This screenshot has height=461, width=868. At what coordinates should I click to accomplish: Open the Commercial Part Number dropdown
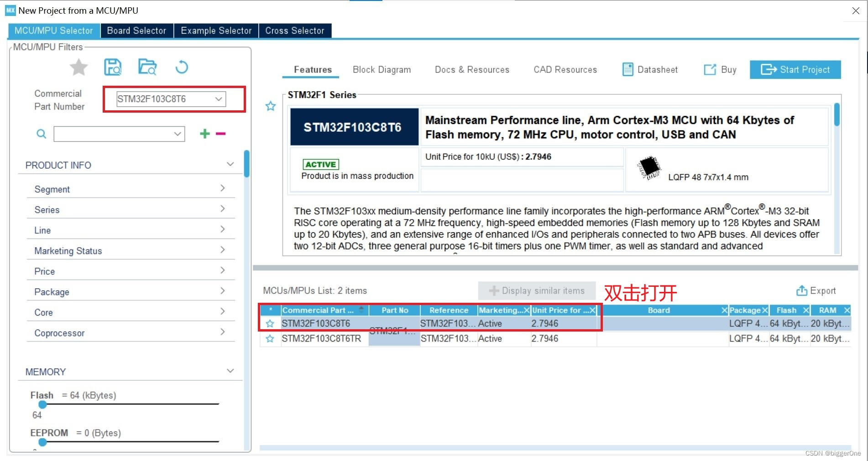coord(219,99)
